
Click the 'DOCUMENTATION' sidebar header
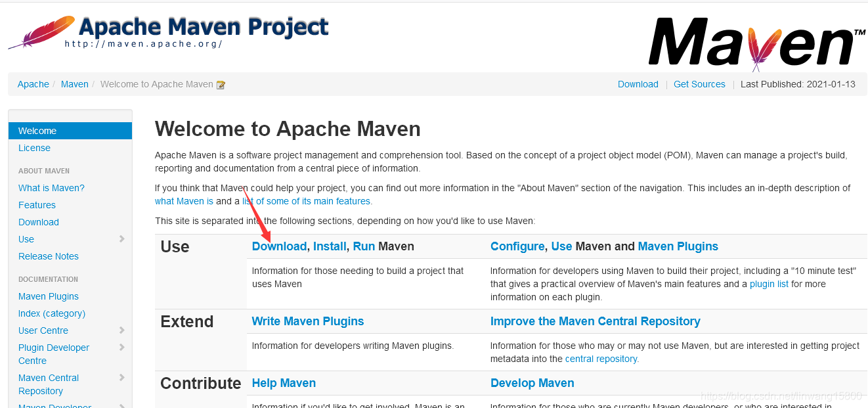click(x=48, y=279)
